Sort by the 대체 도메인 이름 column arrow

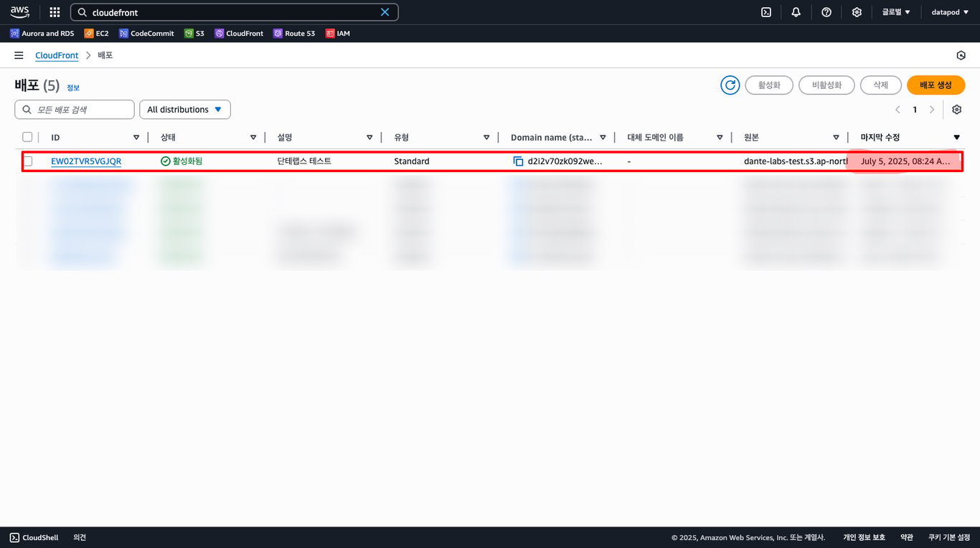coord(720,137)
